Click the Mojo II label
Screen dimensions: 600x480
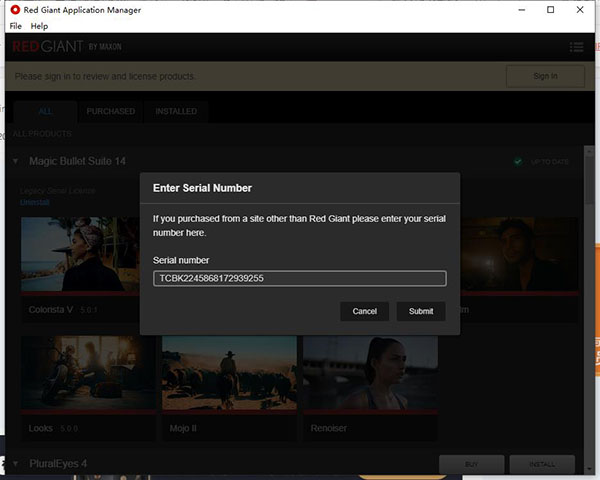pyautogui.click(x=183, y=428)
